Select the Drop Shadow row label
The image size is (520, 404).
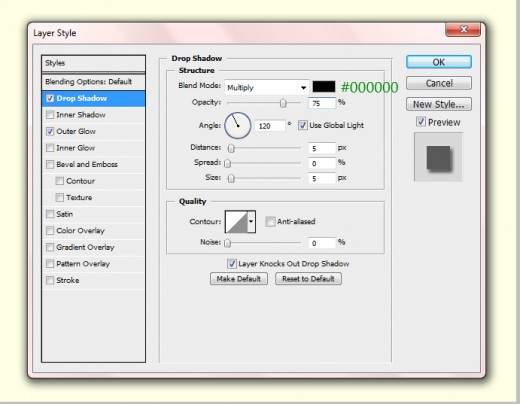[82, 98]
